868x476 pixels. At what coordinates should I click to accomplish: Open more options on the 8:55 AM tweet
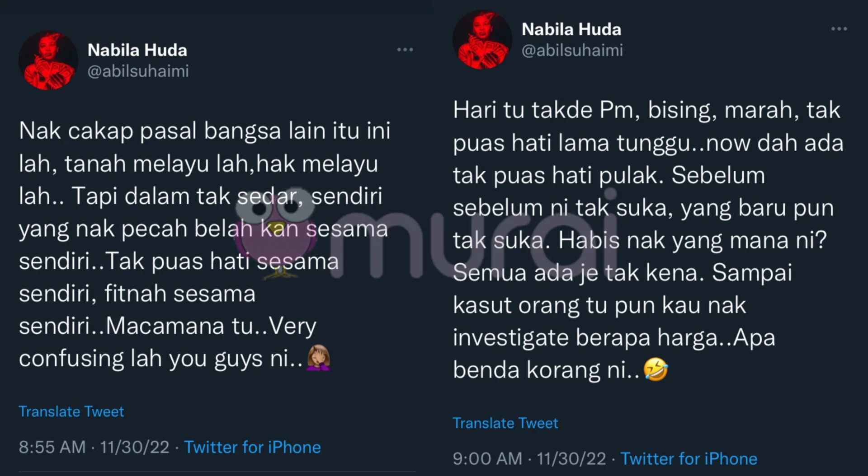[405, 50]
